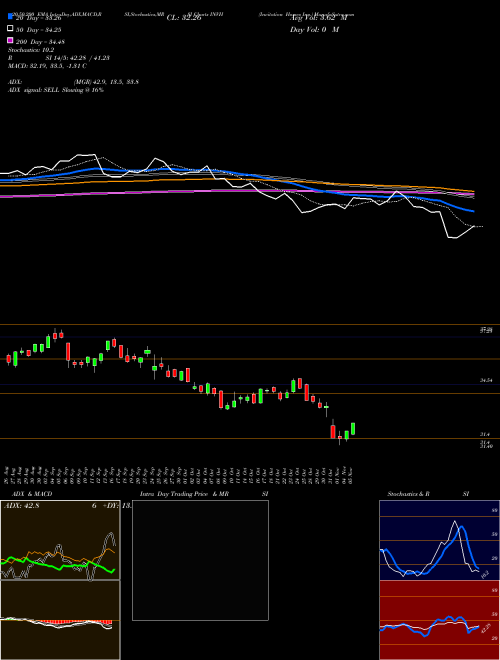Screen dimensions: 500x660
Task: Click the blue 20 Day legend swatch
Action: 10,17
